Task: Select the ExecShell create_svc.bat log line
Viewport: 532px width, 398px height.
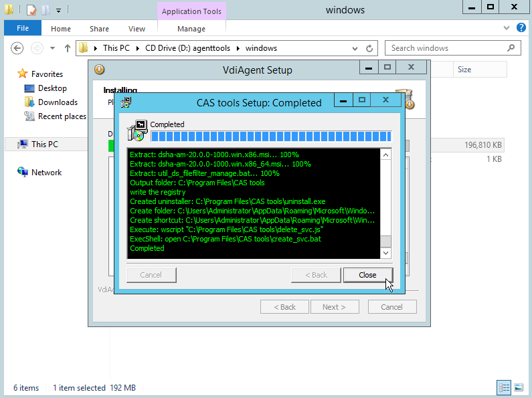Action: [x=226, y=239]
